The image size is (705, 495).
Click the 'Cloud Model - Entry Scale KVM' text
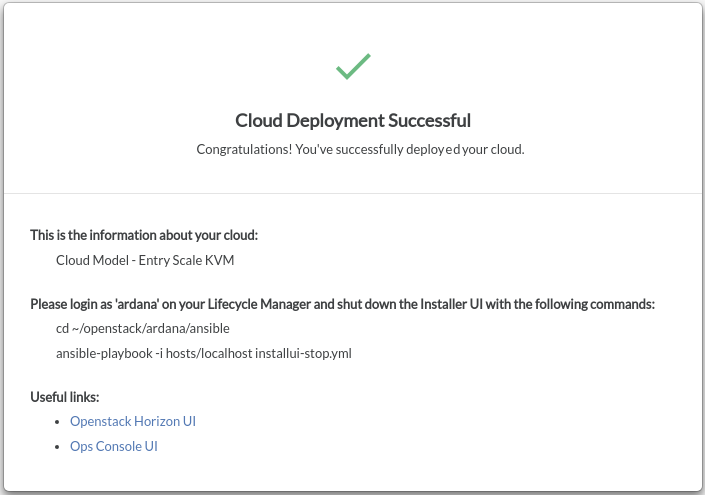(x=144, y=260)
